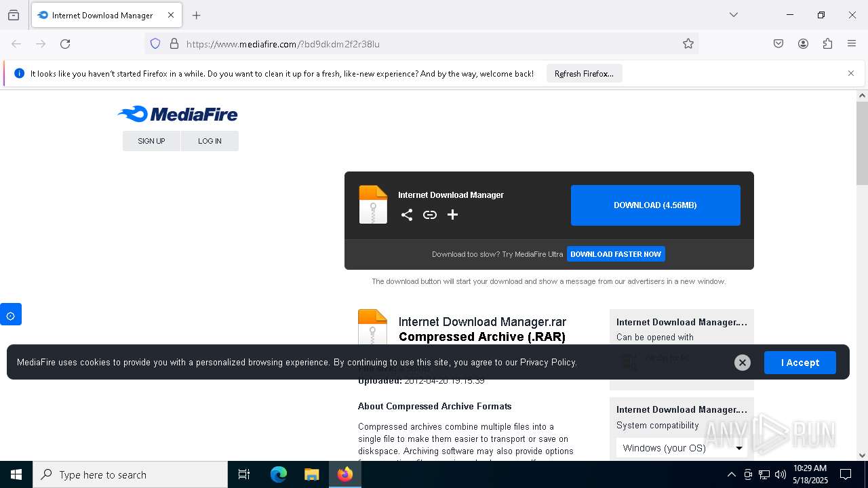Open Firefox application menu
This screenshot has height=488, width=868.
852,44
